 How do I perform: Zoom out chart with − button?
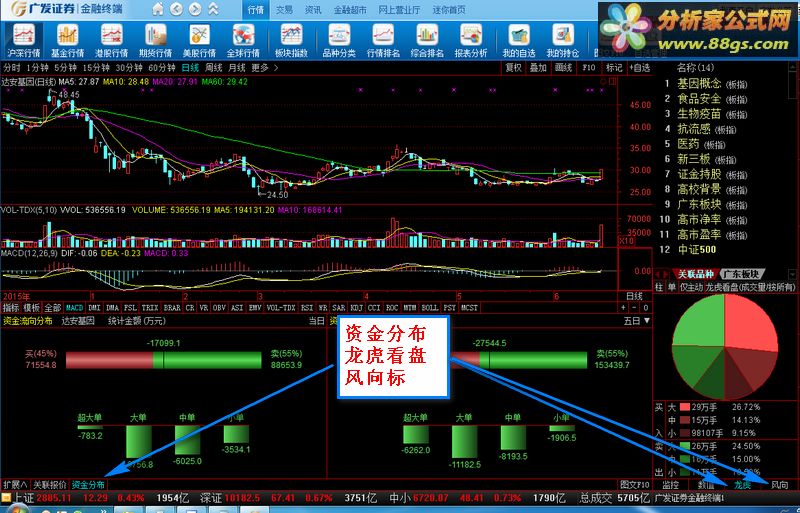634,308
